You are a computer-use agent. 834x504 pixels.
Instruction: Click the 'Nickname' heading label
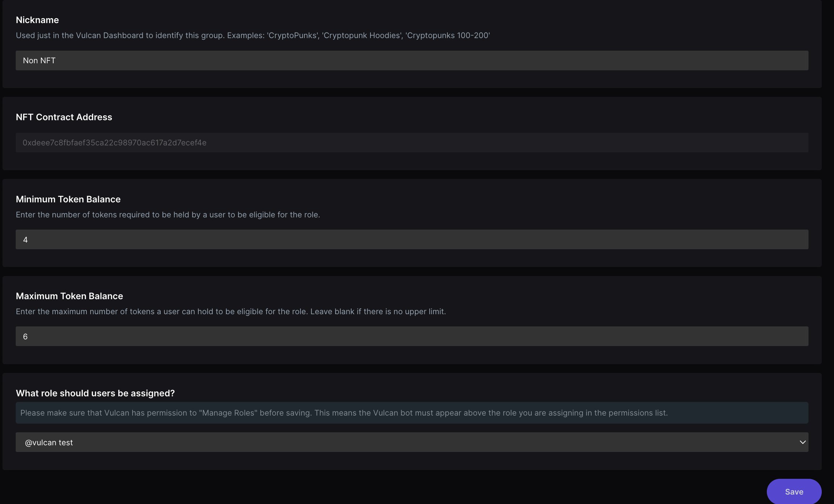tap(37, 20)
